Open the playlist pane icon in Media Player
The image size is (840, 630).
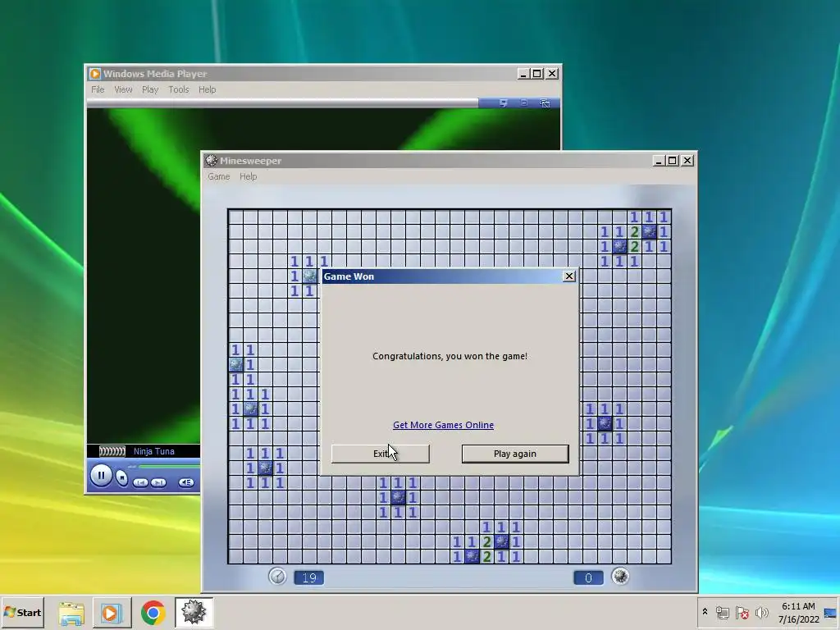click(503, 103)
